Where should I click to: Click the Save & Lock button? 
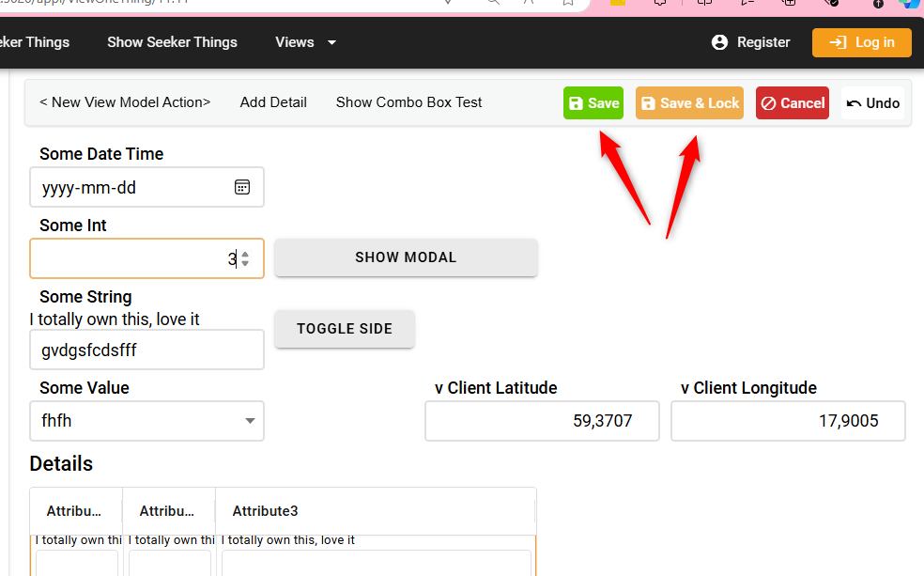[x=689, y=103]
